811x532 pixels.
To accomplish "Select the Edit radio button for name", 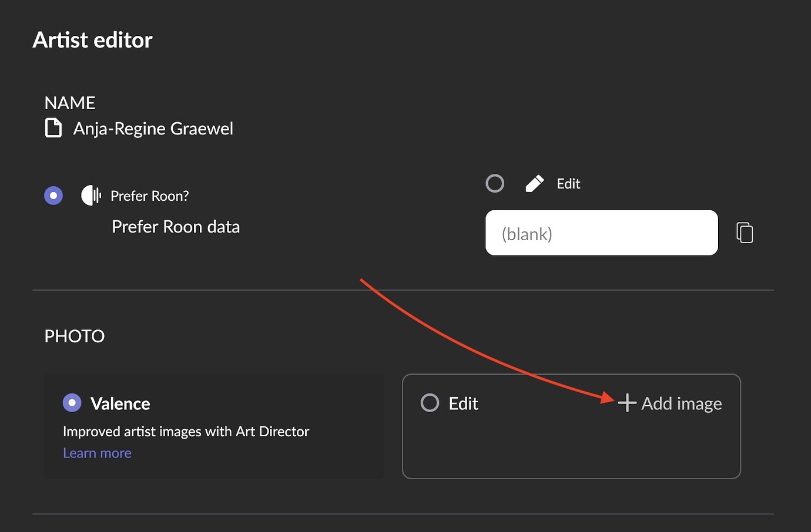I will coord(495,184).
